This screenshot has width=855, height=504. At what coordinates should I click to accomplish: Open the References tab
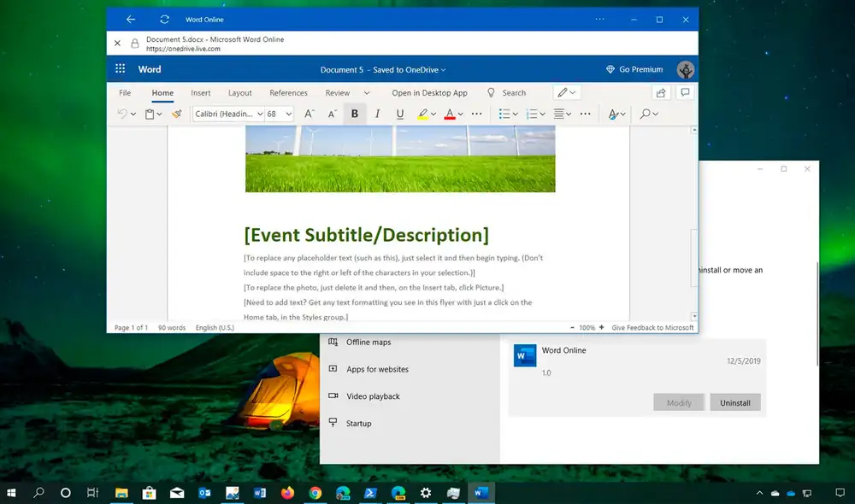click(x=288, y=93)
